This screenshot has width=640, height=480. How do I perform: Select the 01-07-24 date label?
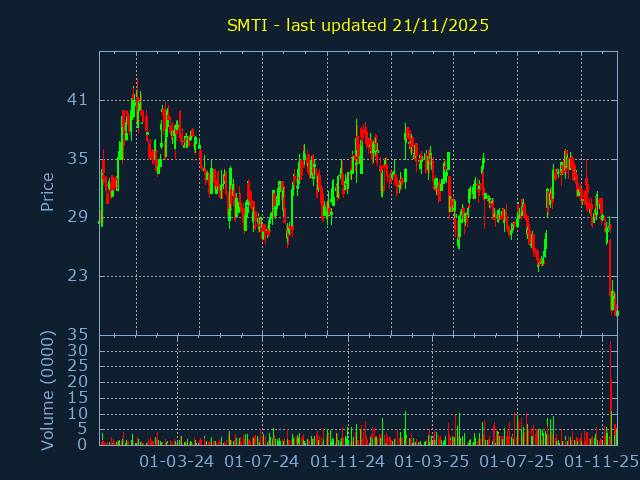(262, 462)
